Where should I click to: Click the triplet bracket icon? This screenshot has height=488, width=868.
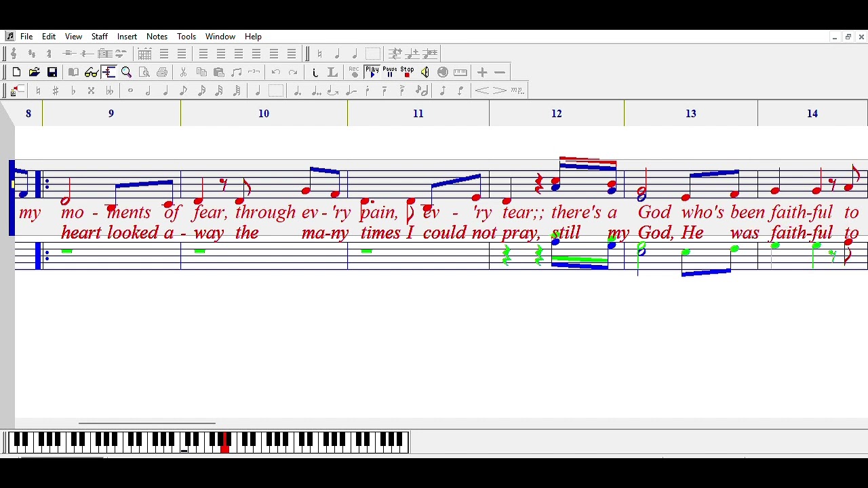point(254,73)
